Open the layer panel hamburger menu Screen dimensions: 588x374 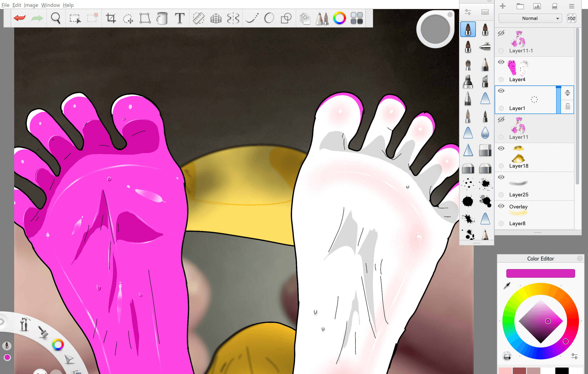point(571,6)
